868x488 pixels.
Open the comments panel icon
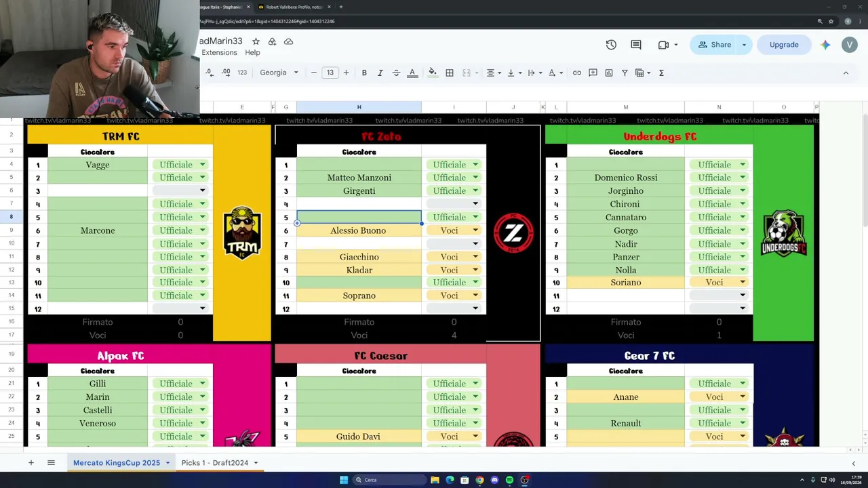[x=636, y=45]
